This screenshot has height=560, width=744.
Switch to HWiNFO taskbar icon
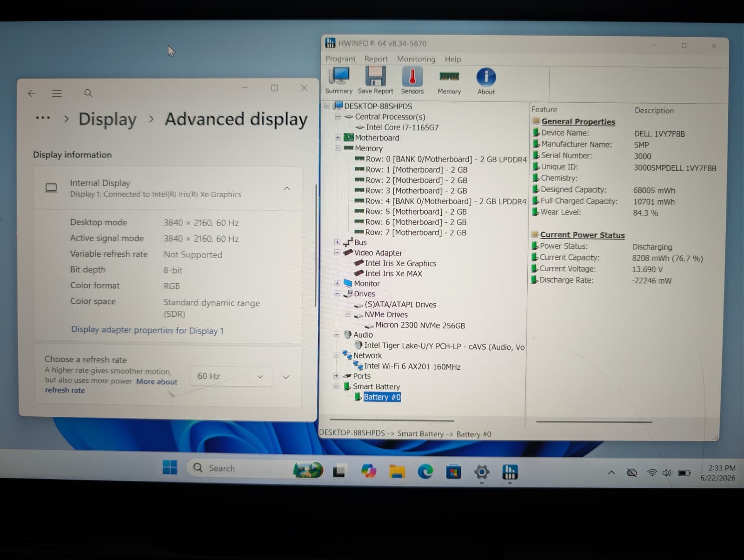point(510,473)
